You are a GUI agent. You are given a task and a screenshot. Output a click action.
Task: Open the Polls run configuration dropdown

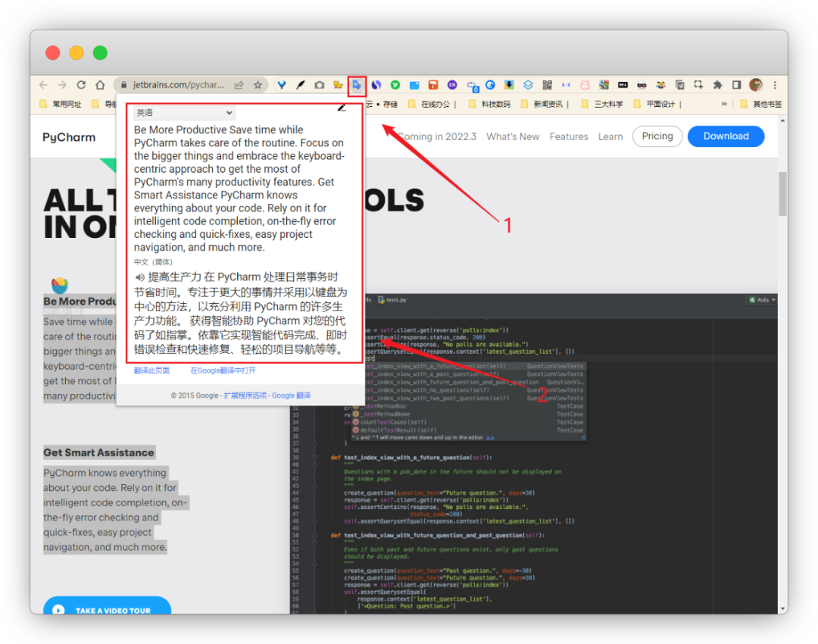[x=762, y=300]
